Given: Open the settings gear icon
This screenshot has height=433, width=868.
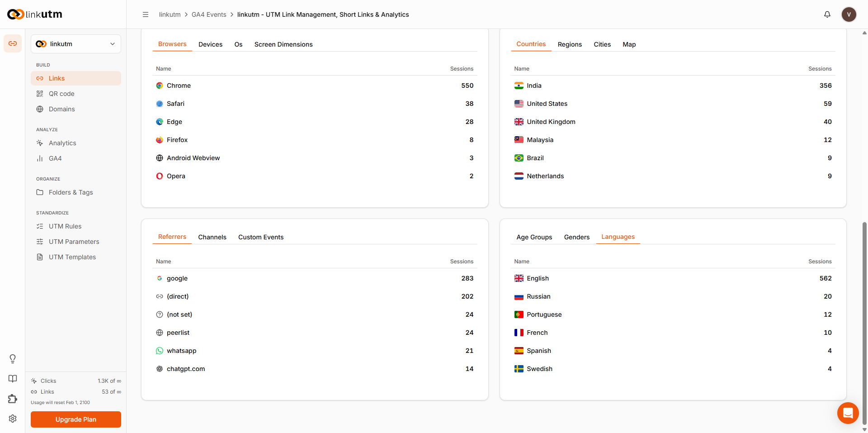Looking at the screenshot, I should 13,419.
